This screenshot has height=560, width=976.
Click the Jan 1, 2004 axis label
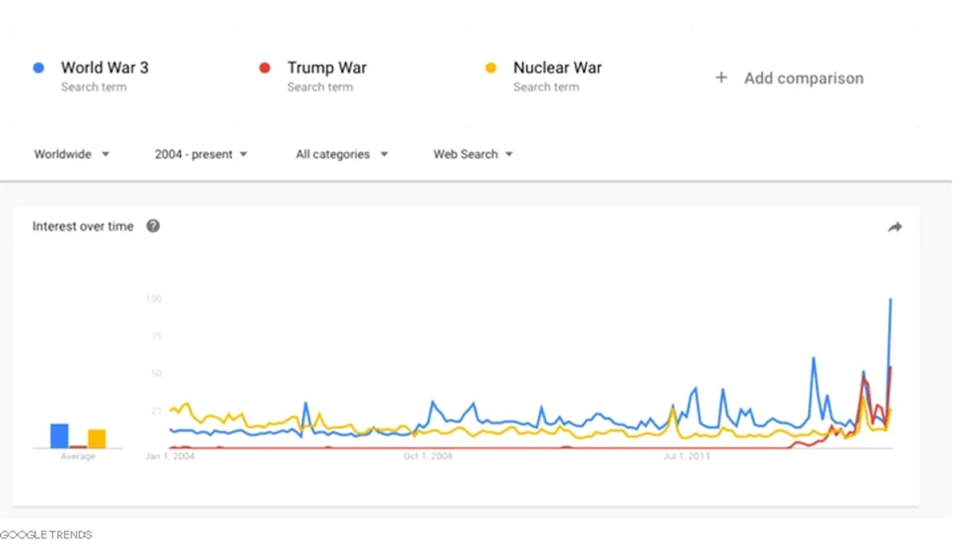click(x=170, y=457)
